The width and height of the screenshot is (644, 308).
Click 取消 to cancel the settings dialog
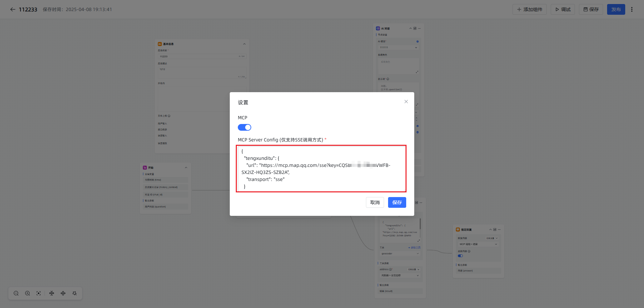(375, 202)
